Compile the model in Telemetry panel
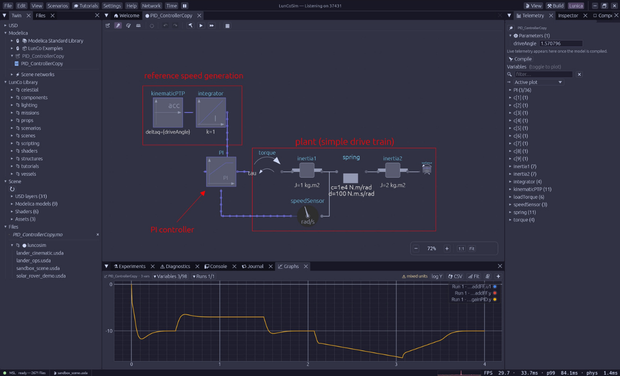 point(520,59)
